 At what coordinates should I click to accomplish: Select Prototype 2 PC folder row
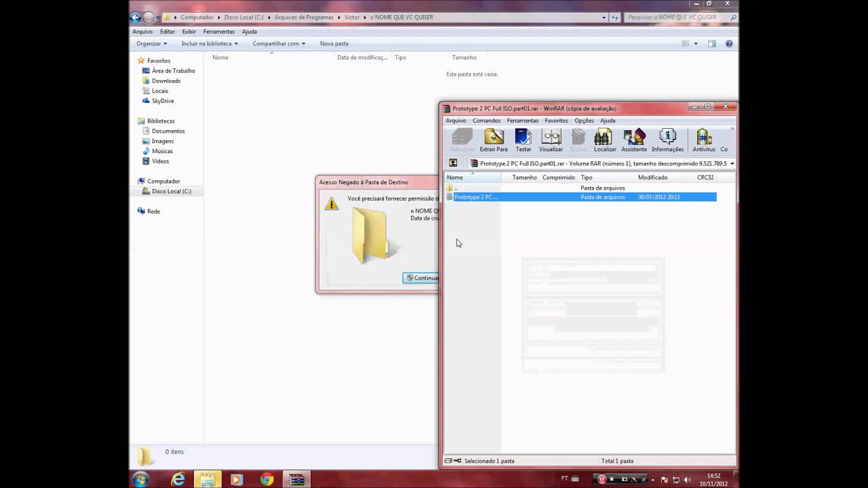[x=581, y=197]
